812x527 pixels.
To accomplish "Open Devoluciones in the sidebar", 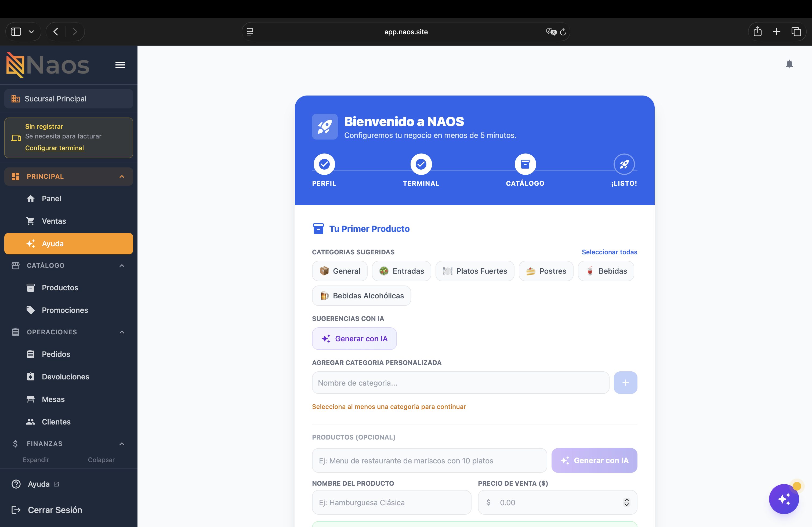I will (x=68, y=377).
